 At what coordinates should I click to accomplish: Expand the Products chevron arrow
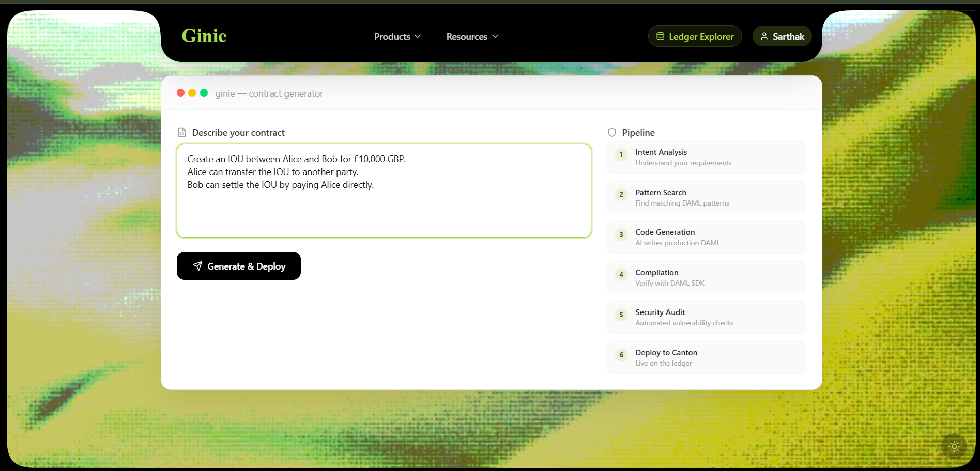tap(418, 36)
